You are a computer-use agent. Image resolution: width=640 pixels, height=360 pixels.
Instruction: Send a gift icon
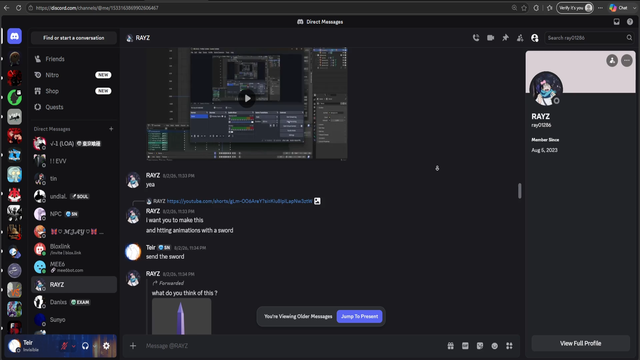click(451, 346)
